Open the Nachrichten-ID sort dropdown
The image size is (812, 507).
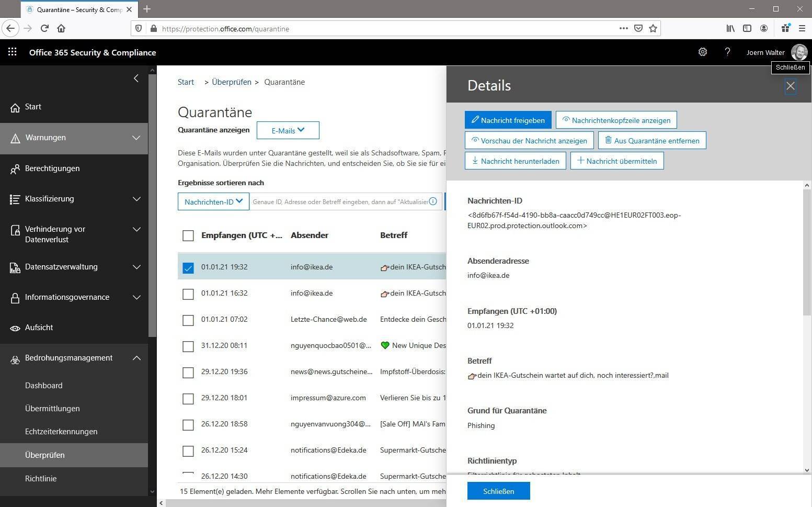(x=213, y=201)
